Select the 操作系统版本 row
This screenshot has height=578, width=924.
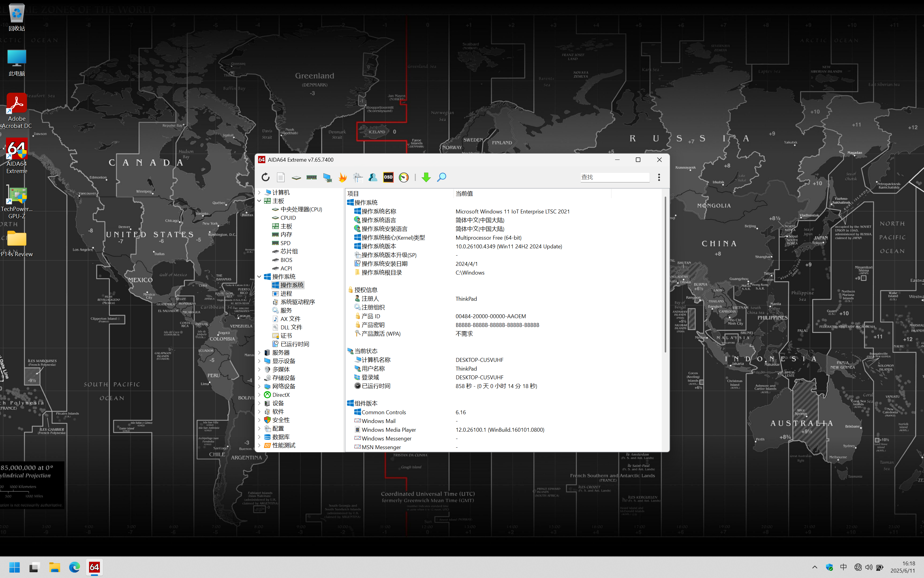503,246
